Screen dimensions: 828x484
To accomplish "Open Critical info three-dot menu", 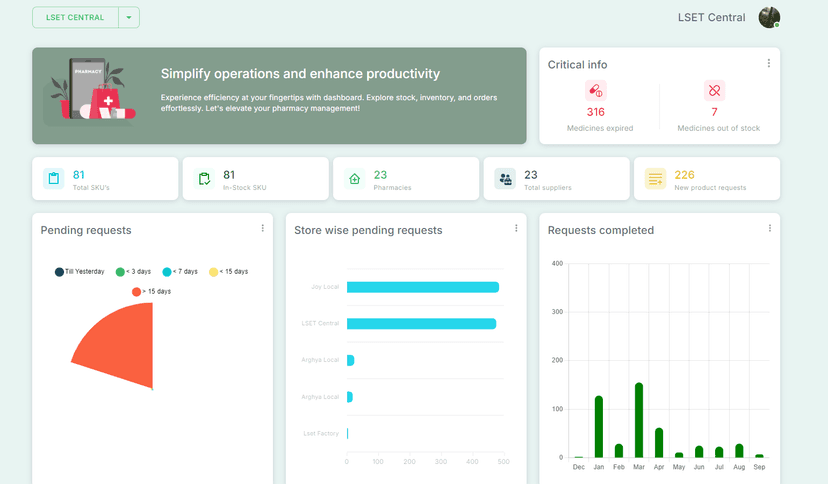I will point(769,63).
